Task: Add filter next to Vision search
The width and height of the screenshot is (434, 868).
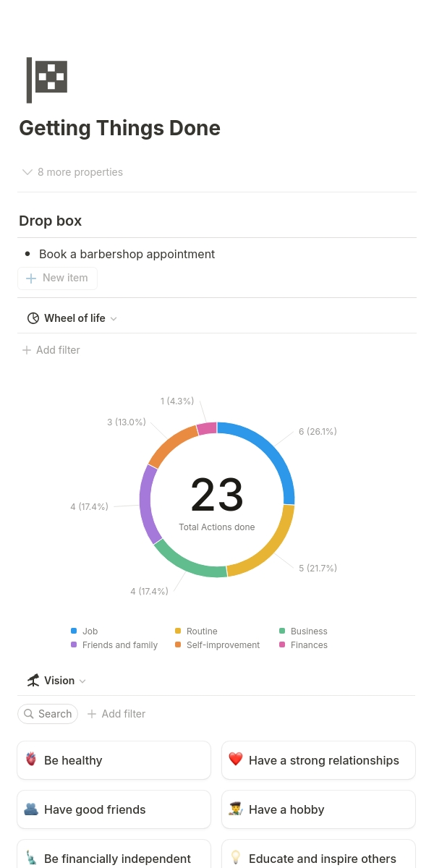Action: point(116,714)
